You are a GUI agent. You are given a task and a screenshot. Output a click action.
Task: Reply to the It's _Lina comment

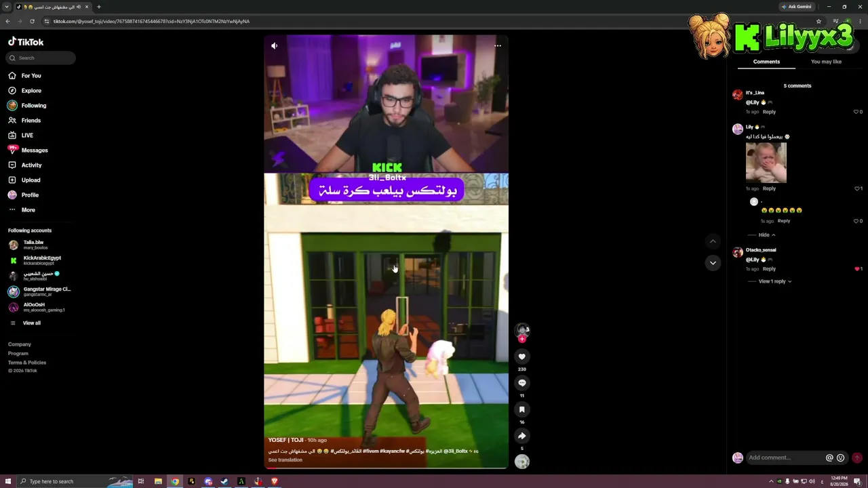click(769, 112)
